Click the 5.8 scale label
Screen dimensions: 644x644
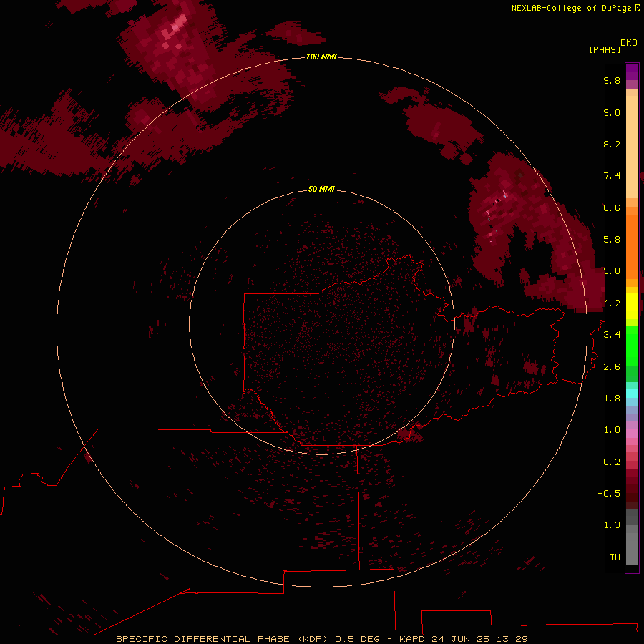(612, 240)
